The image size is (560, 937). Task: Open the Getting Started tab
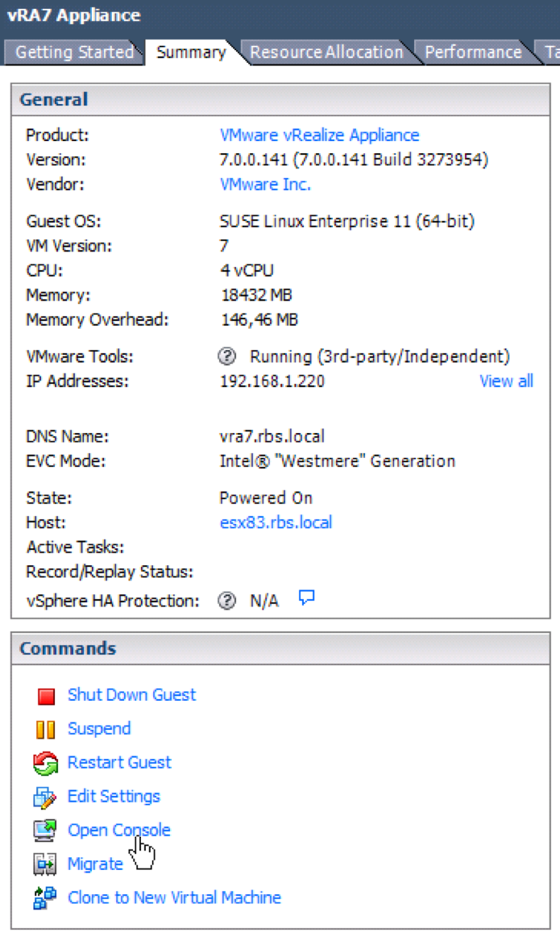[75, 52]
